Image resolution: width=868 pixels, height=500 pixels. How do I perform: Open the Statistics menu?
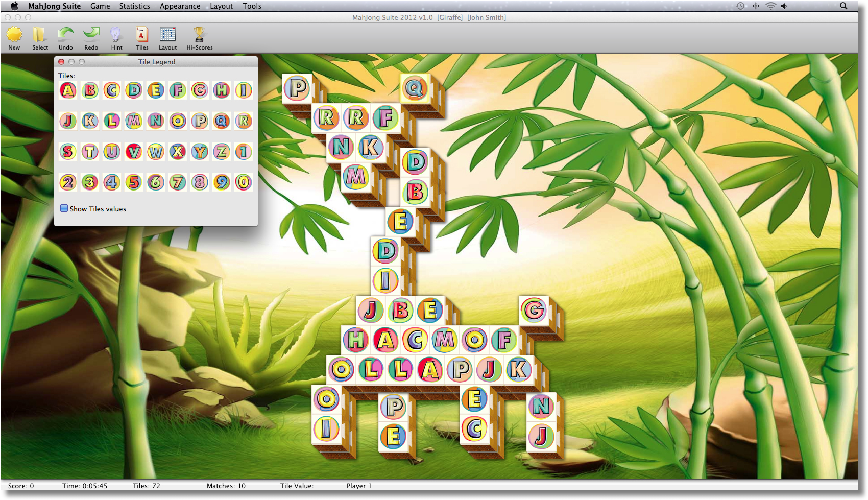click(x=134, y=6)
